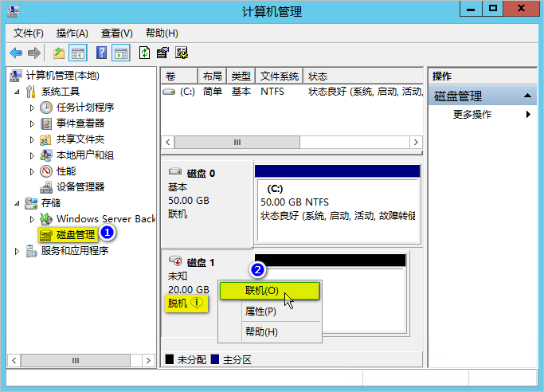Open the 操作(A) menu
The width and height of the screenshot is (544, 392).
click(72, 33)
